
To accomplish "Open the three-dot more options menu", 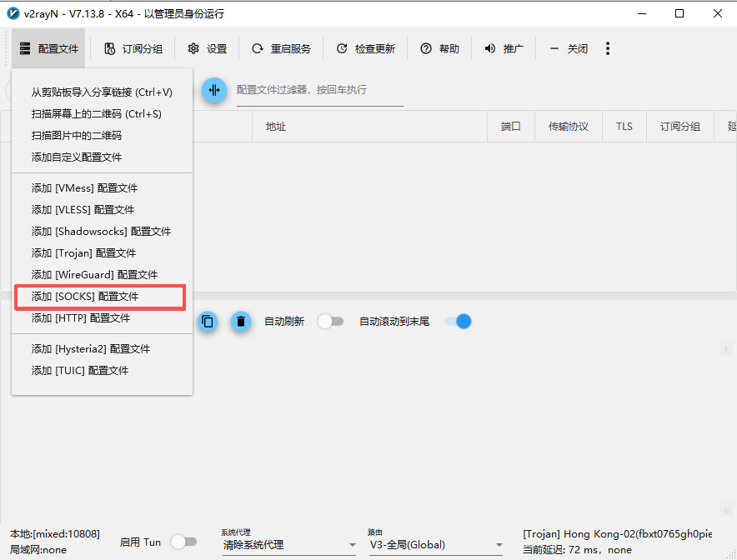I will [608, 48].
